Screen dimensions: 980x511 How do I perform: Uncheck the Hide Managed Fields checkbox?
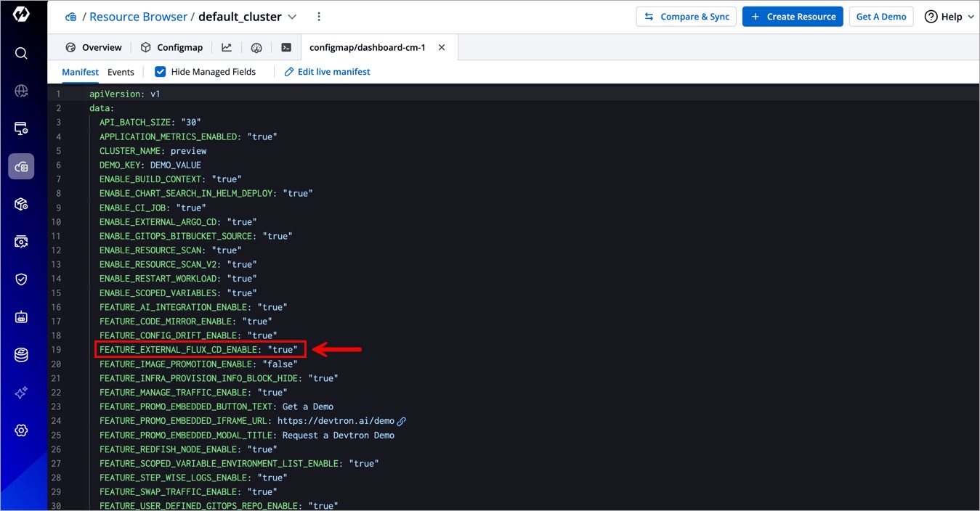[x=161, y=72]
